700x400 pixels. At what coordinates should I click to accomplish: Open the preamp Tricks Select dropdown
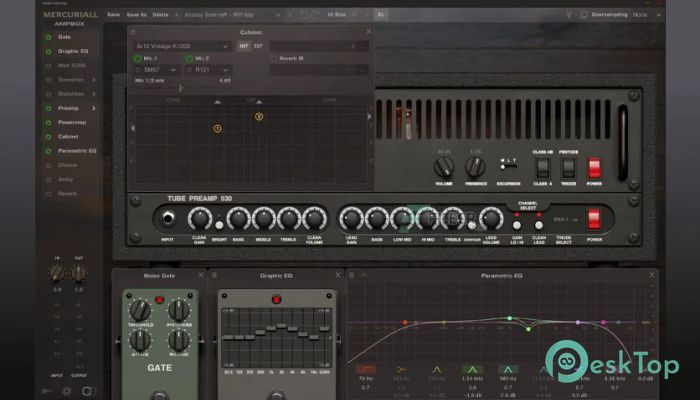click(566, 220)
